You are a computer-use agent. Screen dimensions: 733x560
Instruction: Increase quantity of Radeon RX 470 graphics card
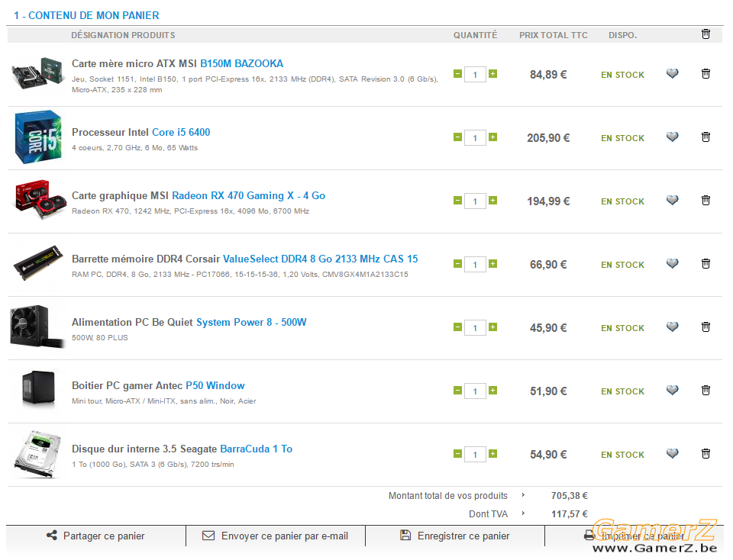[492, 201]
